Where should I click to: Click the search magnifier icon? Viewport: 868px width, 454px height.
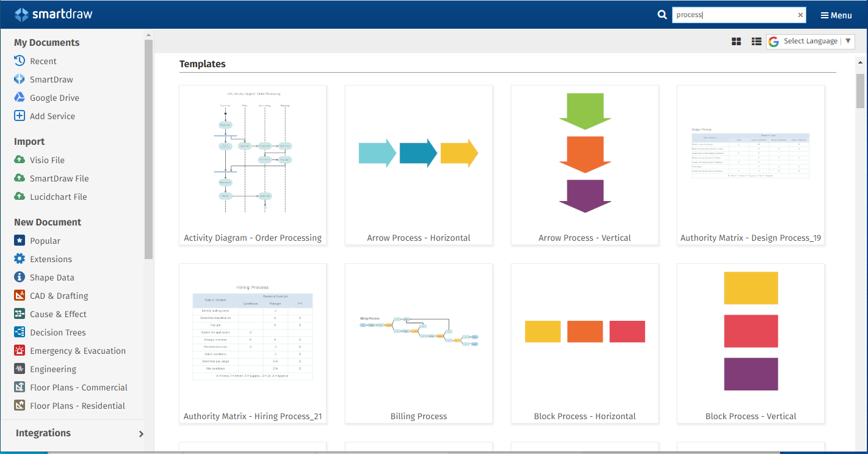[x=662, y=15]
